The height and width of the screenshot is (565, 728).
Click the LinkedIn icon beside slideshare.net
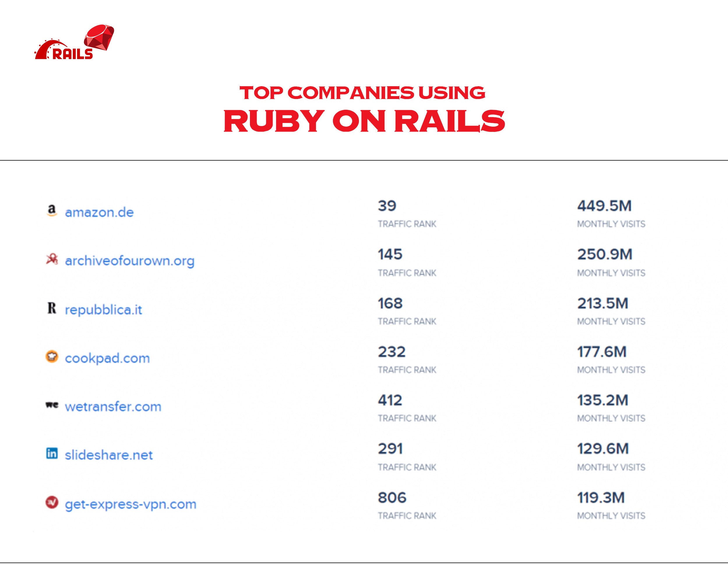coord(52,453)
